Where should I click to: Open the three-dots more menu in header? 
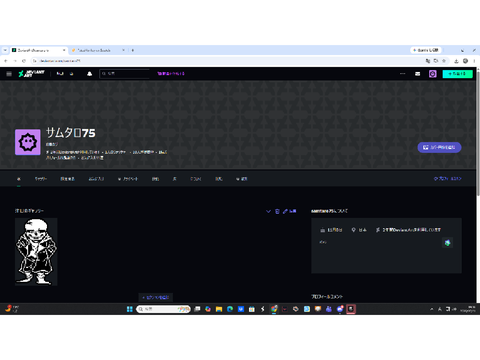pyautogui.click(x=403, y=74)
